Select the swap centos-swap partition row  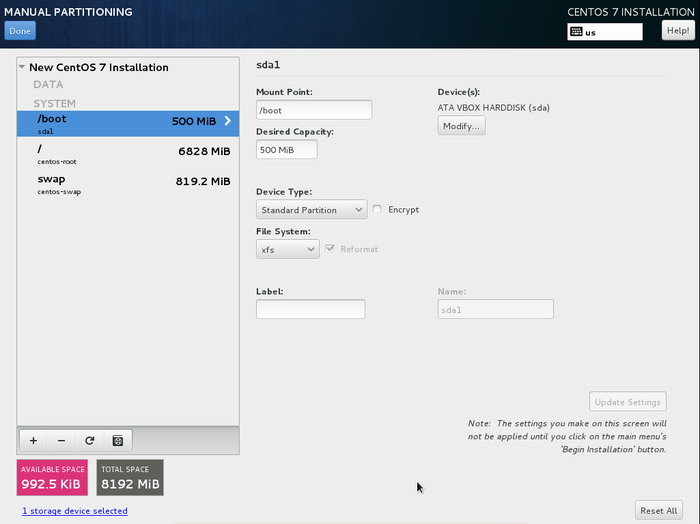click(x=128, y=184)
